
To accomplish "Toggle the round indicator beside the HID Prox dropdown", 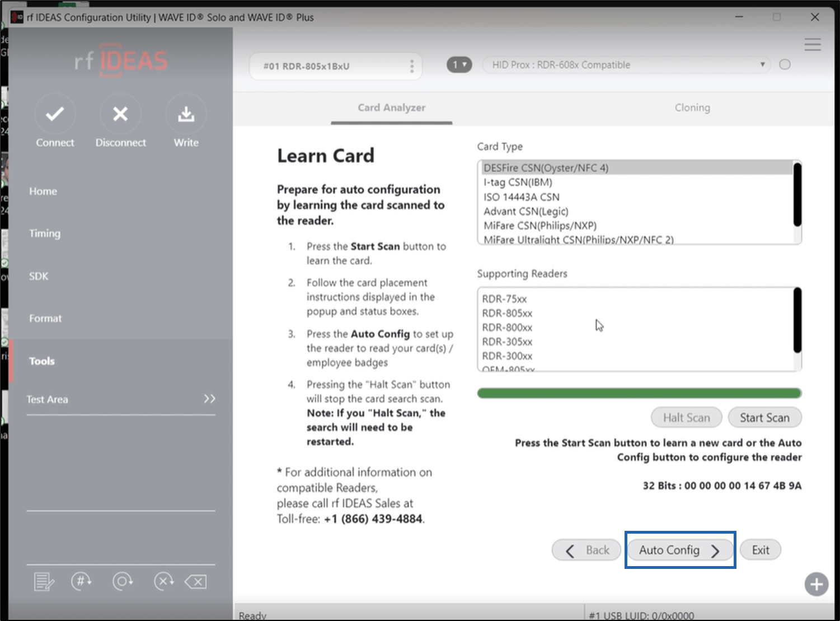I will 785,64.
